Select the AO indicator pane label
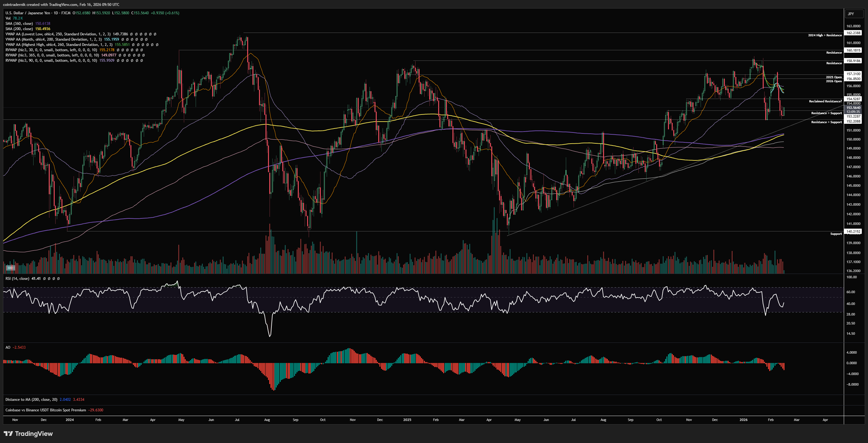The width and height of the screenshot is (868, 443). [8, 347]
